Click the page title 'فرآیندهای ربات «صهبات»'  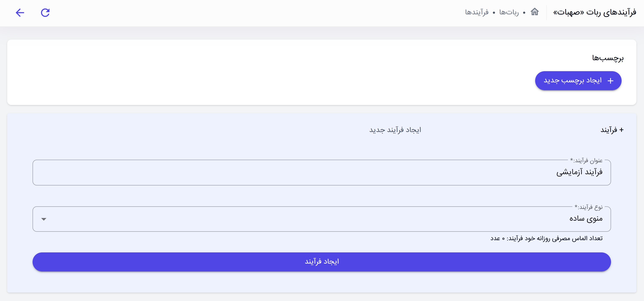pyautogui.click(x=595, y=12)
